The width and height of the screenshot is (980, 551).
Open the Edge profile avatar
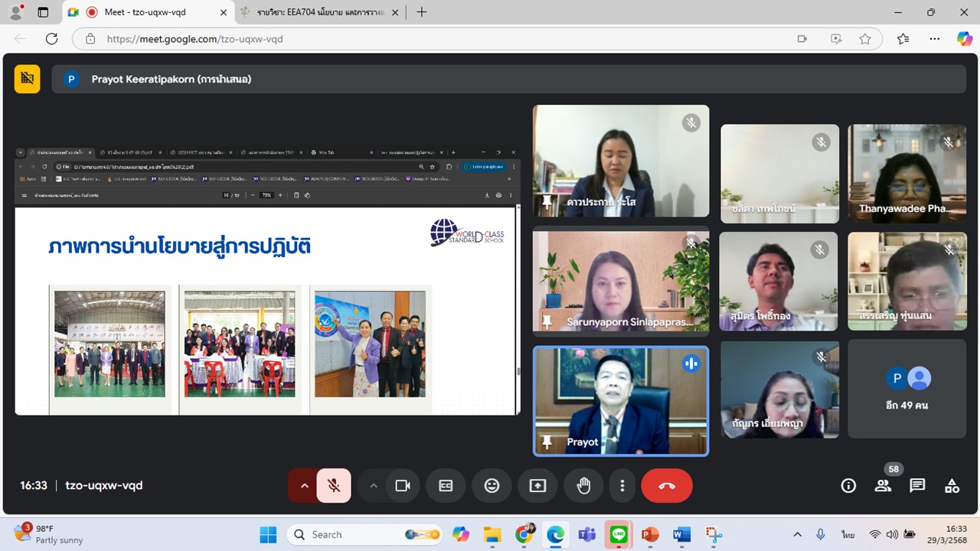point(15,12)
